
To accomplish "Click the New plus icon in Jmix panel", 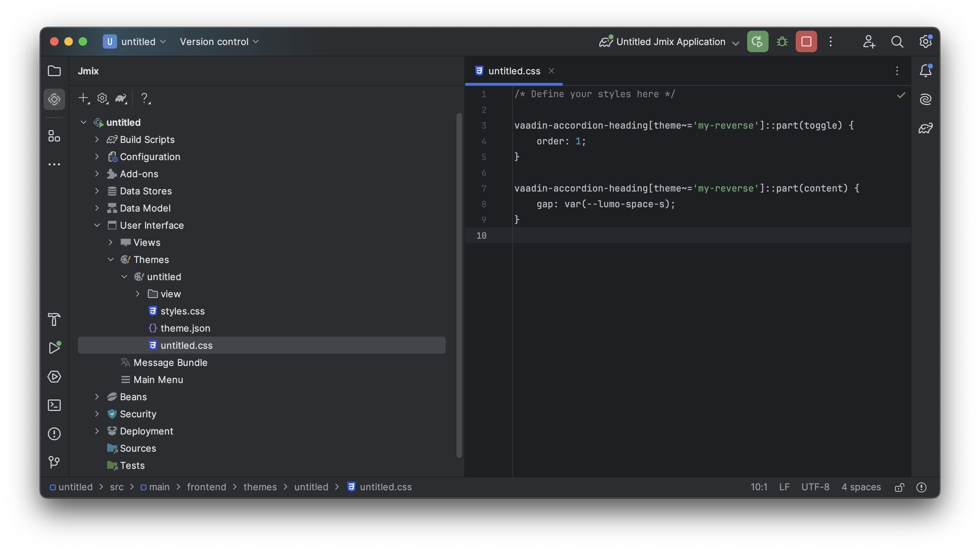I will click(84, 98).
